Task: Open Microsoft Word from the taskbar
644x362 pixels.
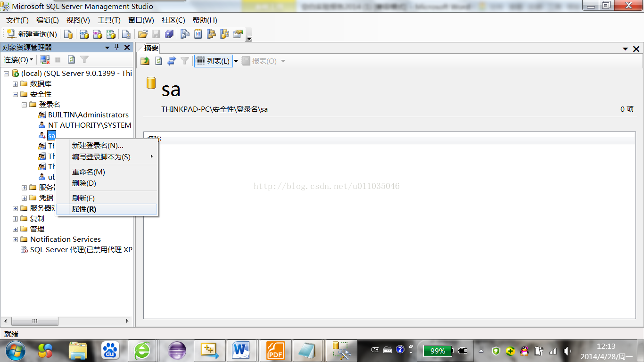Action: (x=241, y=350)
